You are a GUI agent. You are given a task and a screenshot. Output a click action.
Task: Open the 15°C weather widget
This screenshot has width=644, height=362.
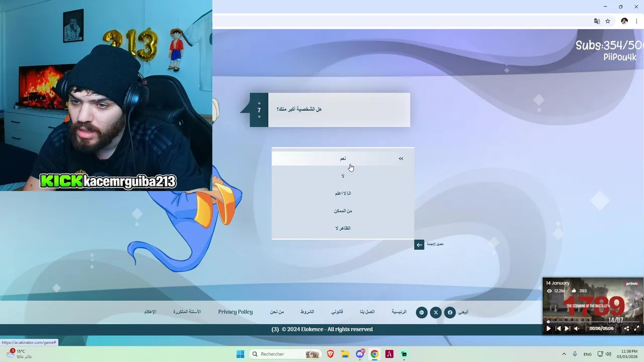[19, 354]
